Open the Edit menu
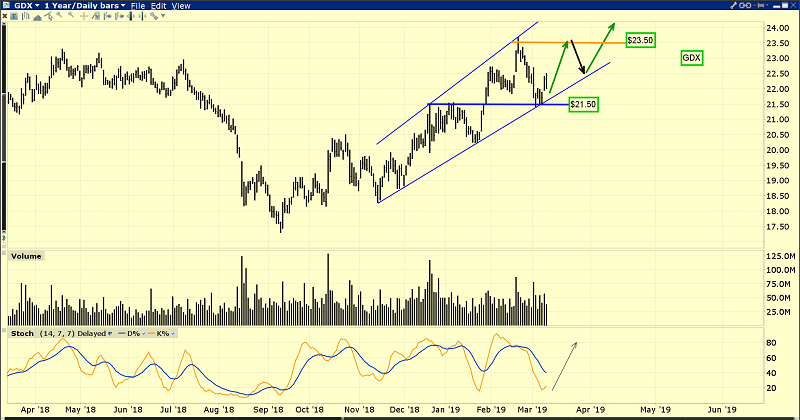 pyautogui.click(x=159, y=6)
